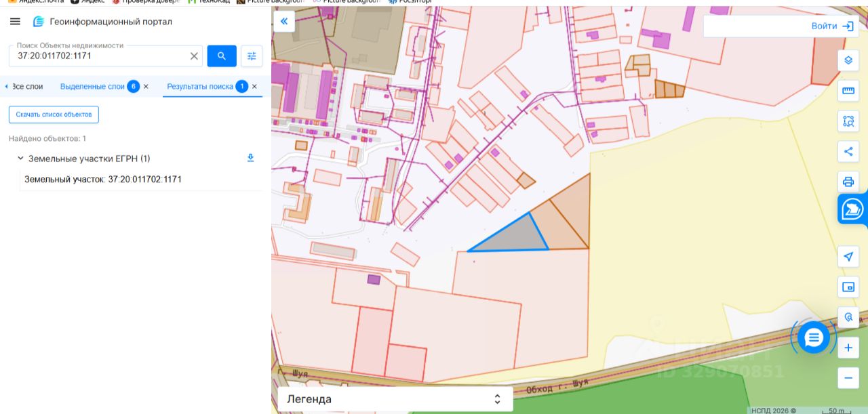Collapse the side panel with double chevron
The width and height of the screenshot is (868, 414).
pos(284,22)
